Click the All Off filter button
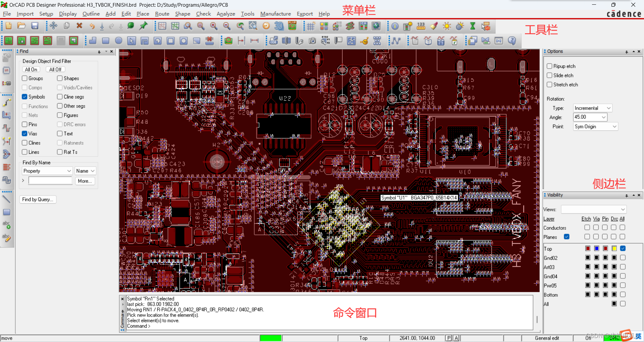644x342 pixels. point(55,70)
